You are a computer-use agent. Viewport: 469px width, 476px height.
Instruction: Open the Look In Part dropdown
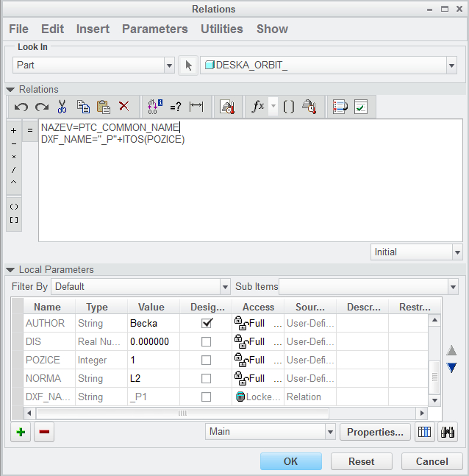click(x=169, y=65)
